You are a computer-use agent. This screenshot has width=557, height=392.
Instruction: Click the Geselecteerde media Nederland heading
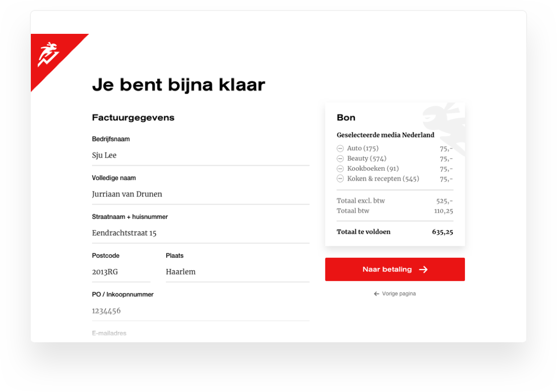pyautogui.click(x=385, y=135)
